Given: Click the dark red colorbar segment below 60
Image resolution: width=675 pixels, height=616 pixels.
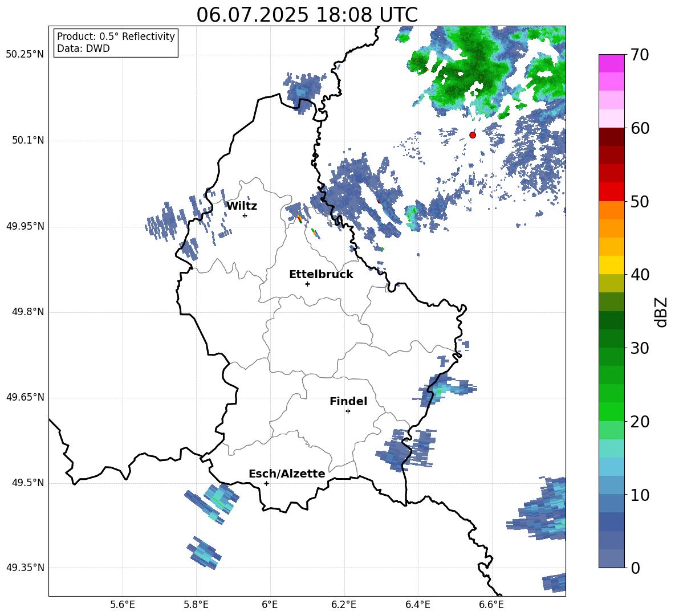Looking at the screenshot, I should [x=611, y=137].
